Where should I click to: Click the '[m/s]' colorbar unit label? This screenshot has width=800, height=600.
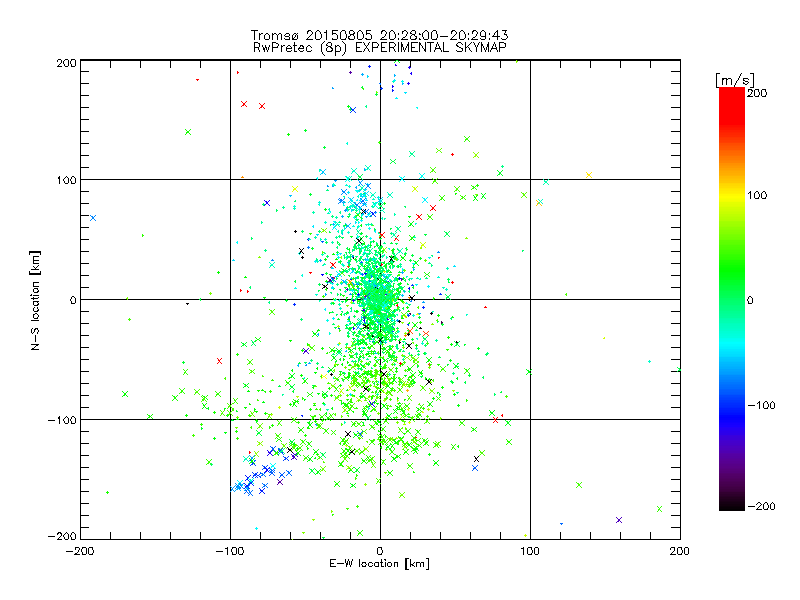point(734,80)
